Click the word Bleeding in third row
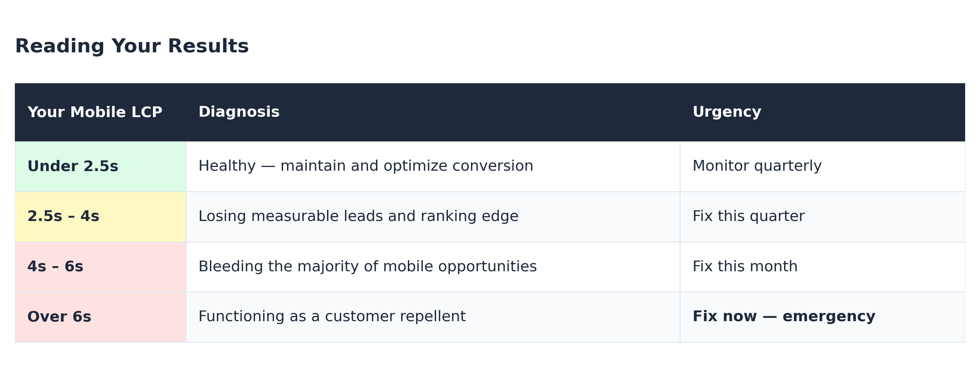980x369 pixels. [x=231, y=267]
